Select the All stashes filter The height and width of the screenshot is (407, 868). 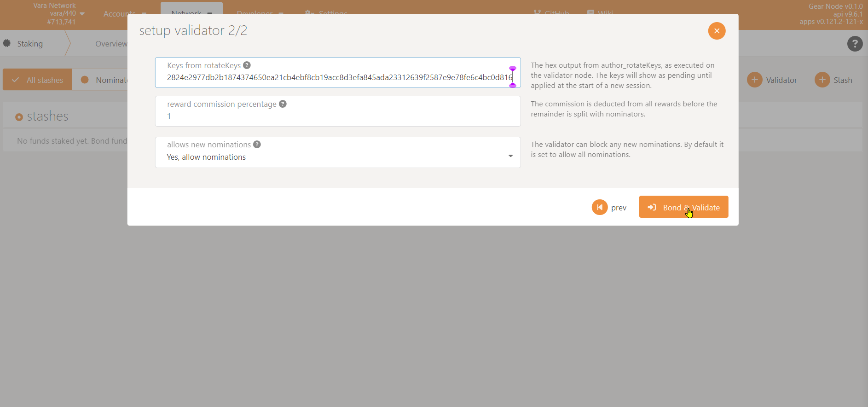tap(37, 80)
